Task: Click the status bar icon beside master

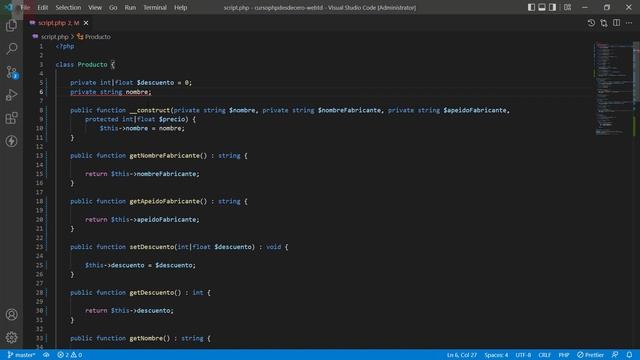Action: (x=46, y=355)
